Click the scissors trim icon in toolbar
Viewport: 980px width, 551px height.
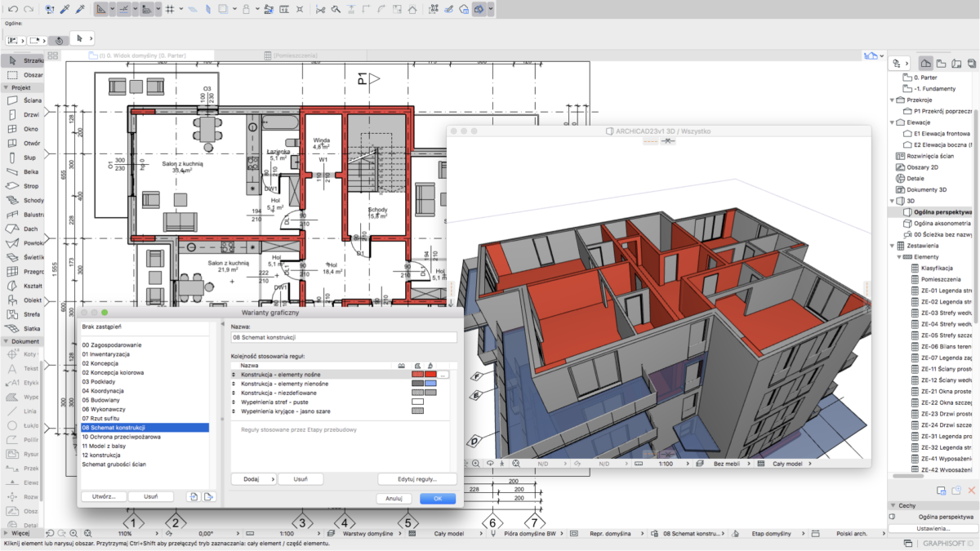point(320,10)
